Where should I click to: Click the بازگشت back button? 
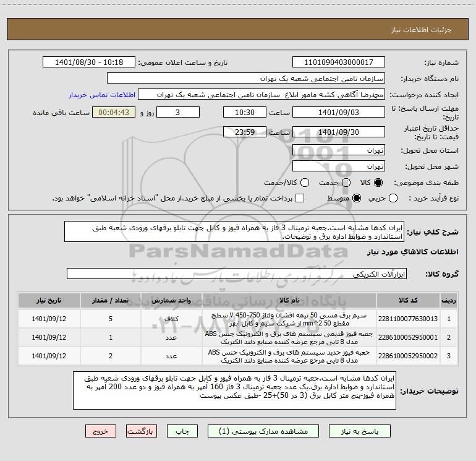coord(142,431)
